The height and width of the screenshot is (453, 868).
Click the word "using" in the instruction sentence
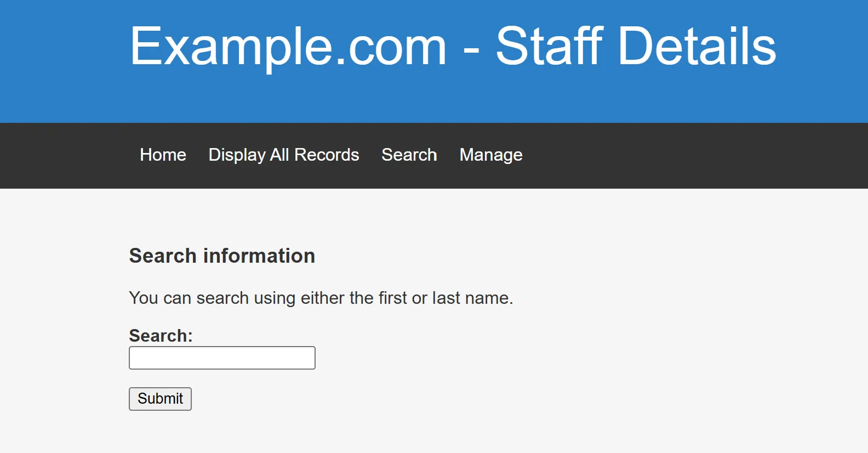(274, 298)
